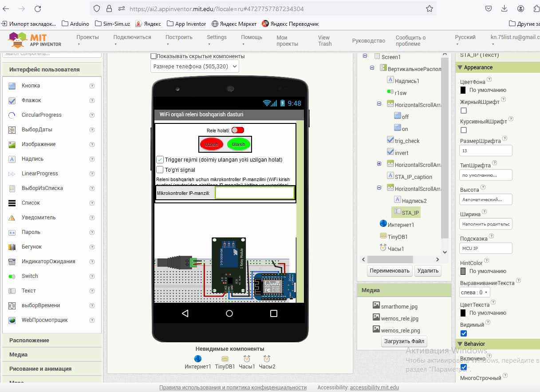This screenshot has height=392, width=540.
Task: Collapse the ВертикальноеРасположение tree node
Action: pyautogui.click(x=372, y=68)
